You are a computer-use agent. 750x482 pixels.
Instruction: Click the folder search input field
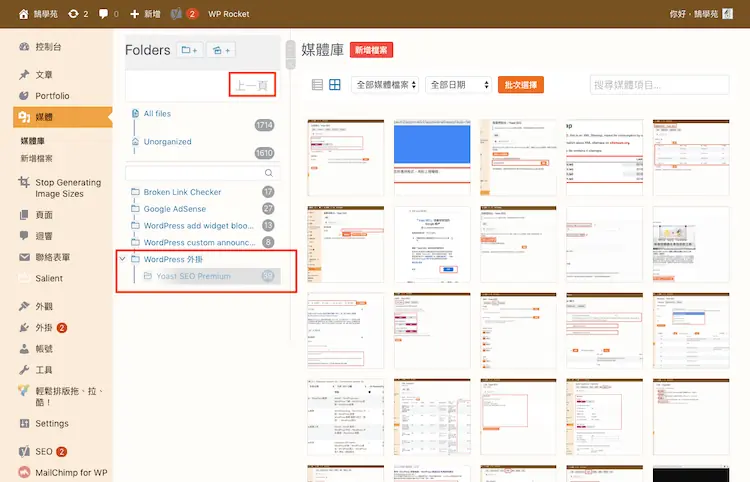(x=202, y=173)
